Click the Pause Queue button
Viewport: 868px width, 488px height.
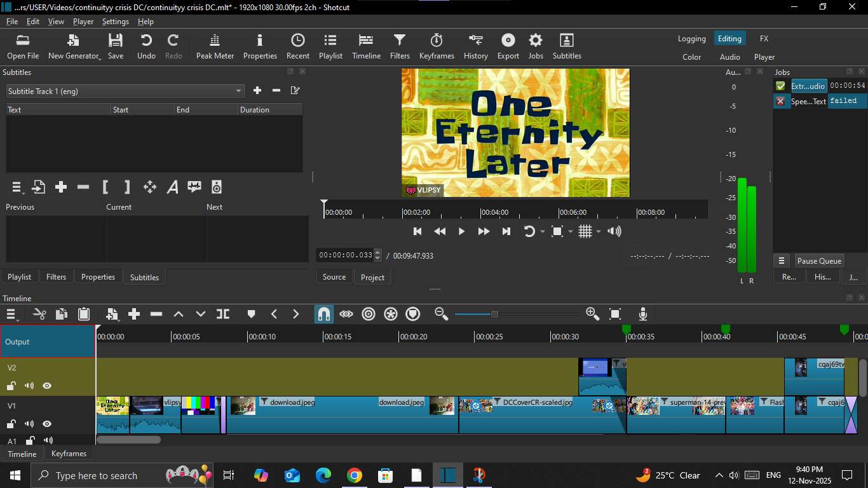[819, 261]
